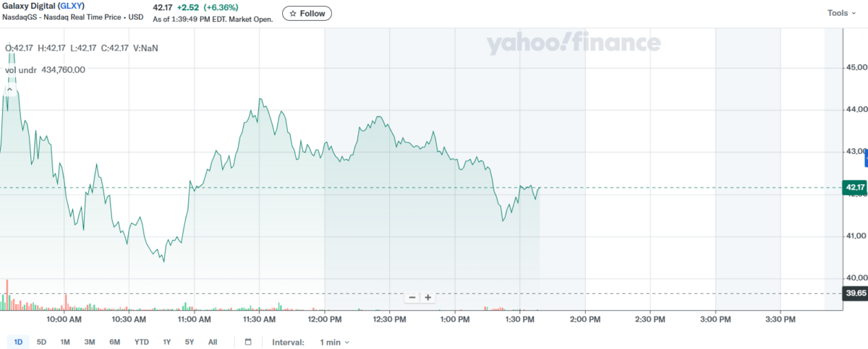Choose the 1M time range

click(65, 342)
